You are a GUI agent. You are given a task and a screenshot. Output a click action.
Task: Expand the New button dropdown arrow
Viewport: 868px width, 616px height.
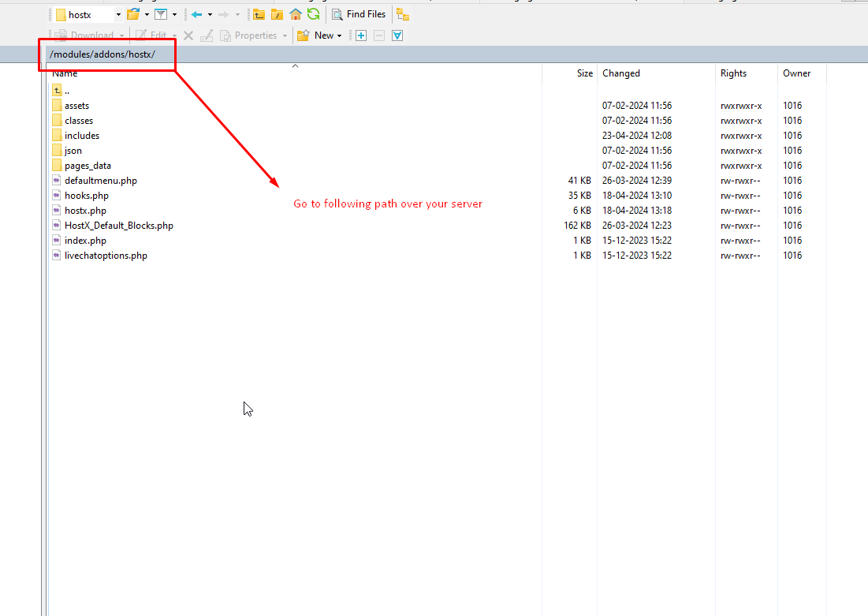[x=340, y=35]
